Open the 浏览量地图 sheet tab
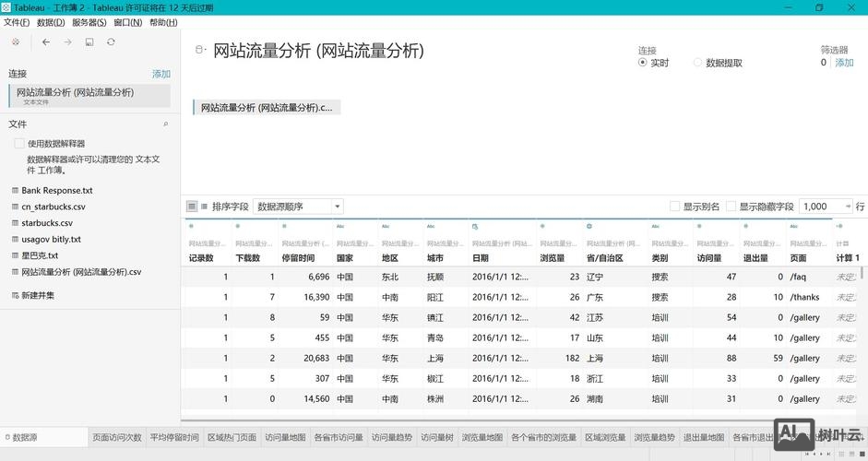The image size is (868, 461). pyautogui.click(x=482, y=437)
